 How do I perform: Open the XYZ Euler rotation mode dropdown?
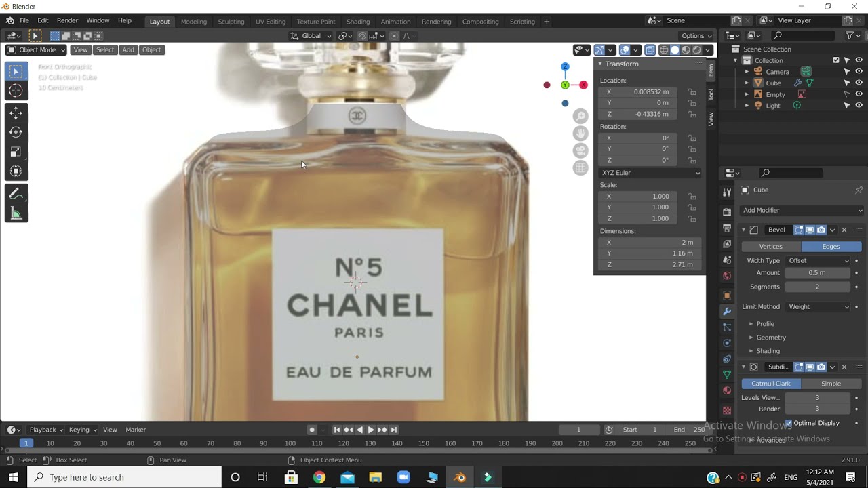click(x=650, y=173)
